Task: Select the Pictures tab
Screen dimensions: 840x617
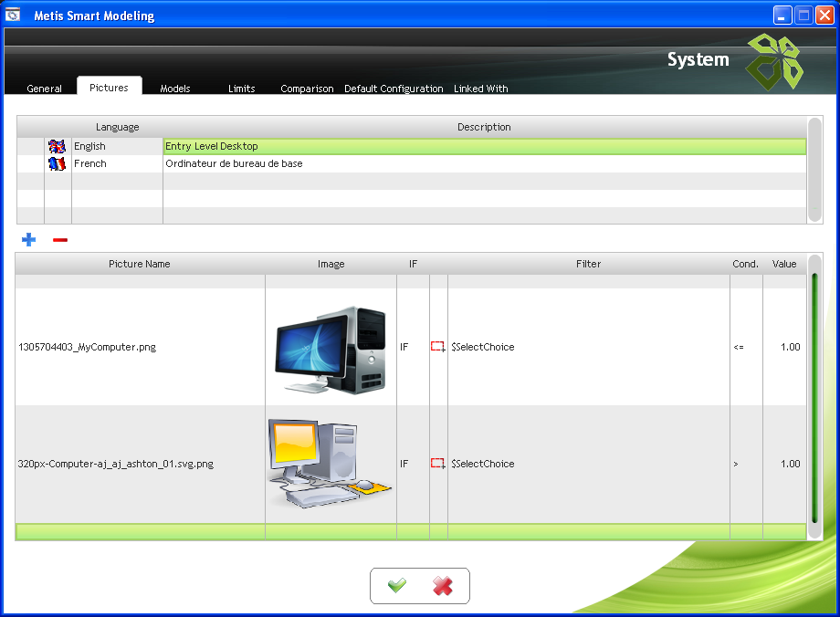Action: (110, 88)
